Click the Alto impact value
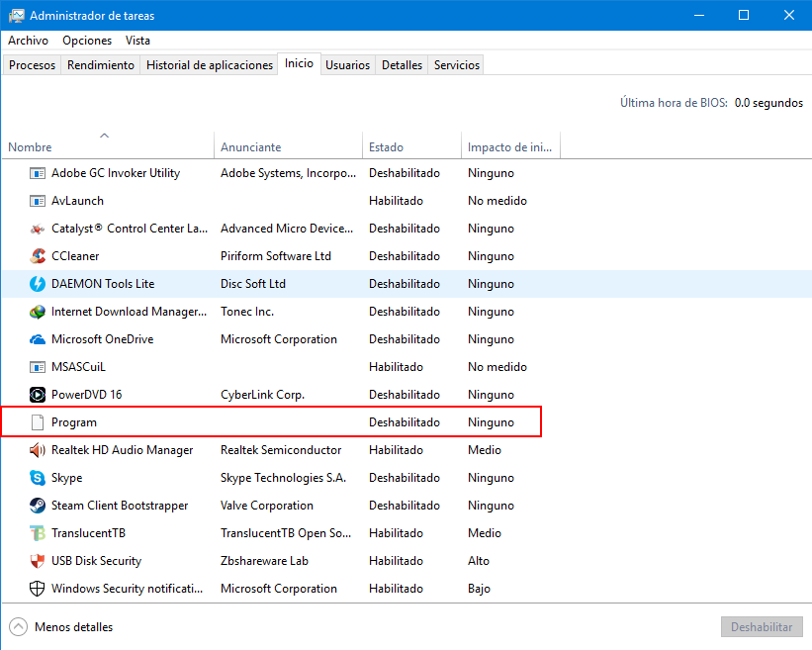This screenshot has width=812, height=650. click(479, 561)
